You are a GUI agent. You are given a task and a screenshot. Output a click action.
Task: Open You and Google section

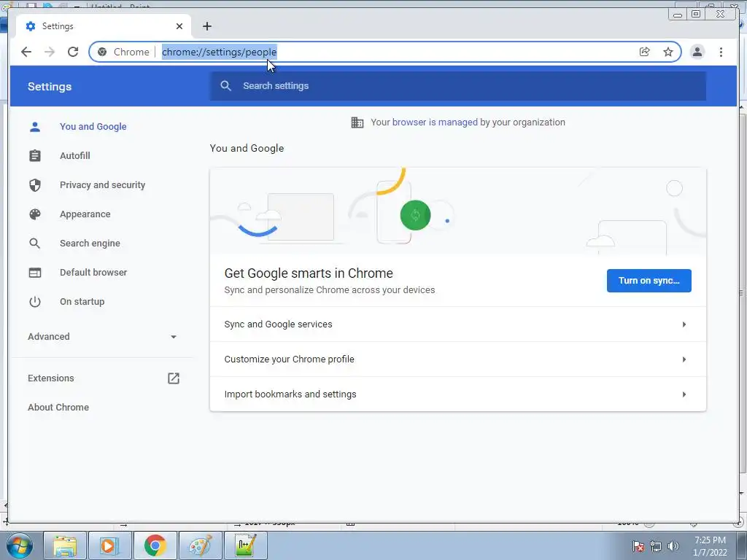pos(93,127)
